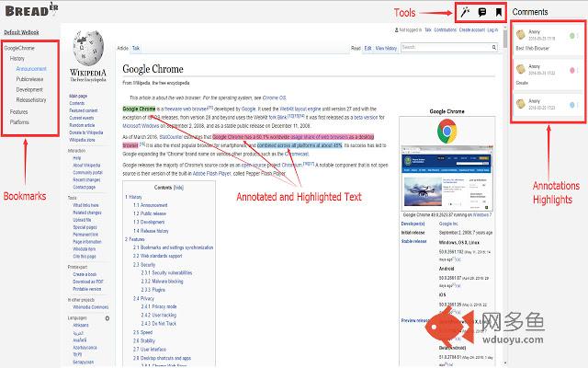The width and height of the screenshot is (588, 368).
Task: Select the Announcement bookmark
Action: 31,69
